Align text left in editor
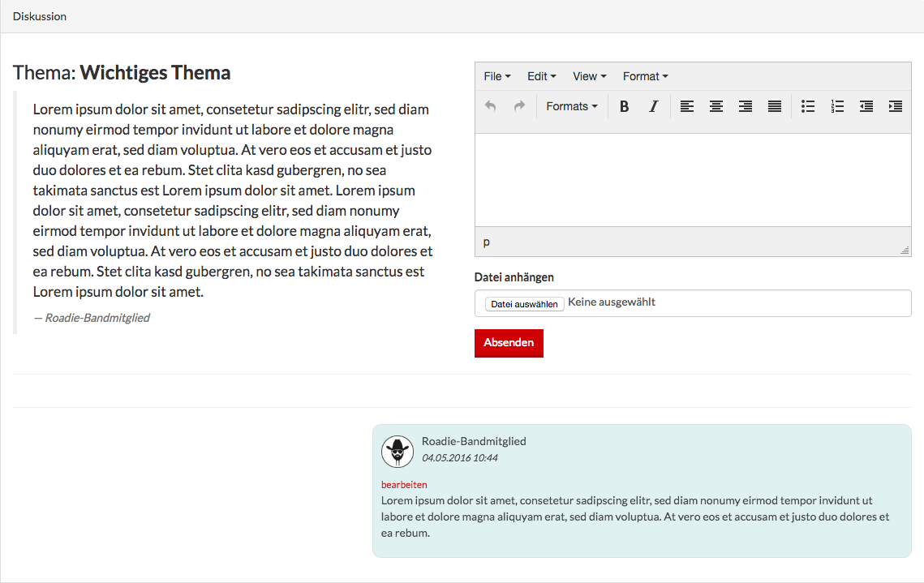 click(x=687, y=106)
